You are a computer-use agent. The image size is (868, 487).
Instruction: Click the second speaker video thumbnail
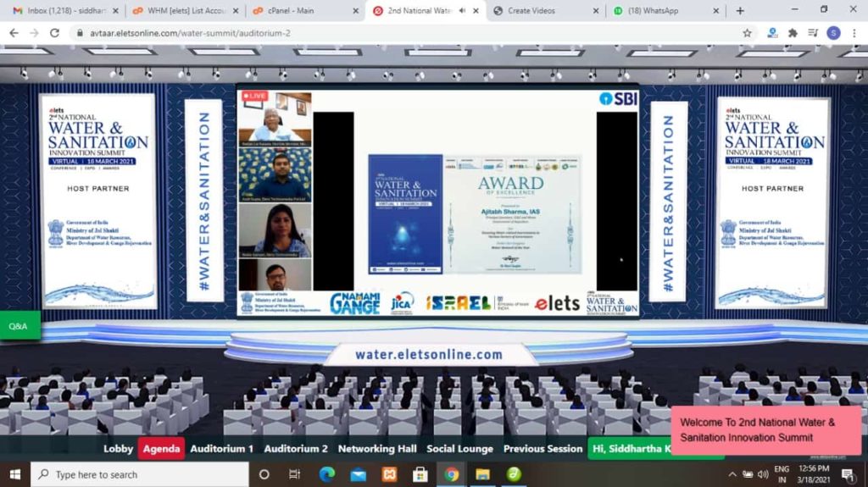point(275,174)
